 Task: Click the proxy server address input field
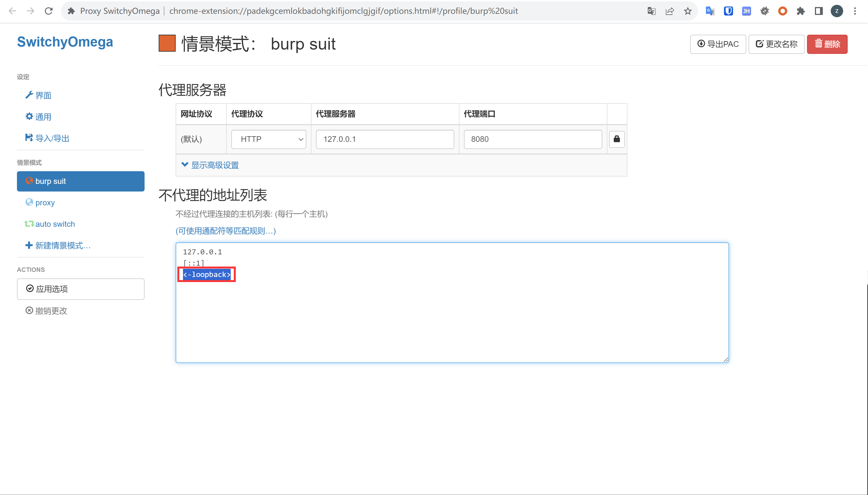tap(385, 139)
